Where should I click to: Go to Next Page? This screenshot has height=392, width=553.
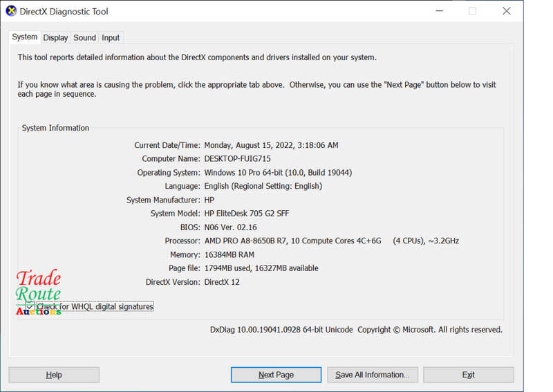point(276,375)
